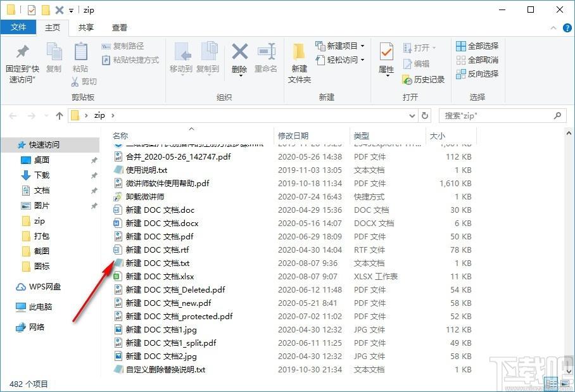Viewport: 575px width, 392px height.
Task: Click the properties icon in the quick access toolbar
Action: click(32, 10)
